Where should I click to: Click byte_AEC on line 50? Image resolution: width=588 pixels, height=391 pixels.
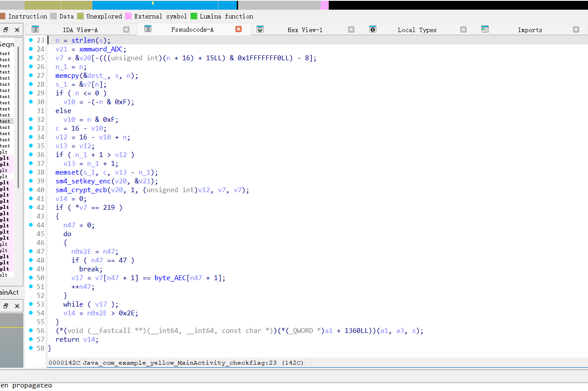pos(170,278)
